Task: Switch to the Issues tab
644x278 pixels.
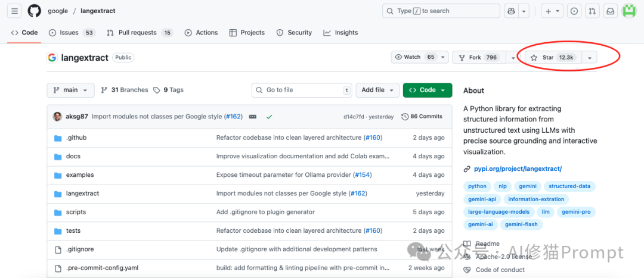Action: tap(72, 32)
